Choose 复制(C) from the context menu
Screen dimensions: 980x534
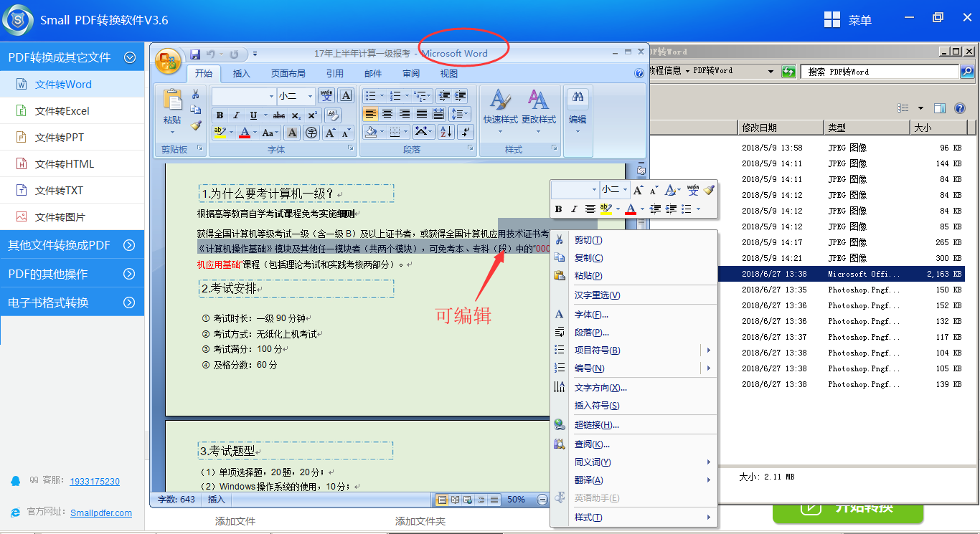click(x=588, y=257)
